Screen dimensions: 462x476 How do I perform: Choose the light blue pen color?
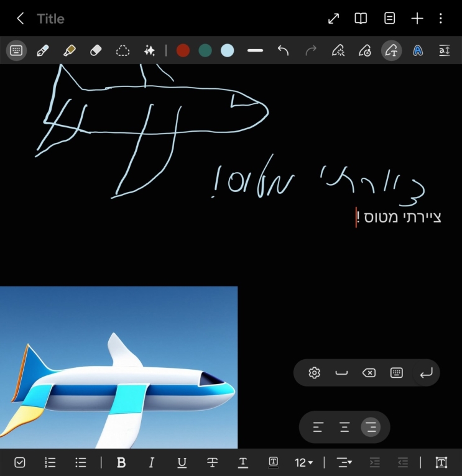click(x=227, y=50)
